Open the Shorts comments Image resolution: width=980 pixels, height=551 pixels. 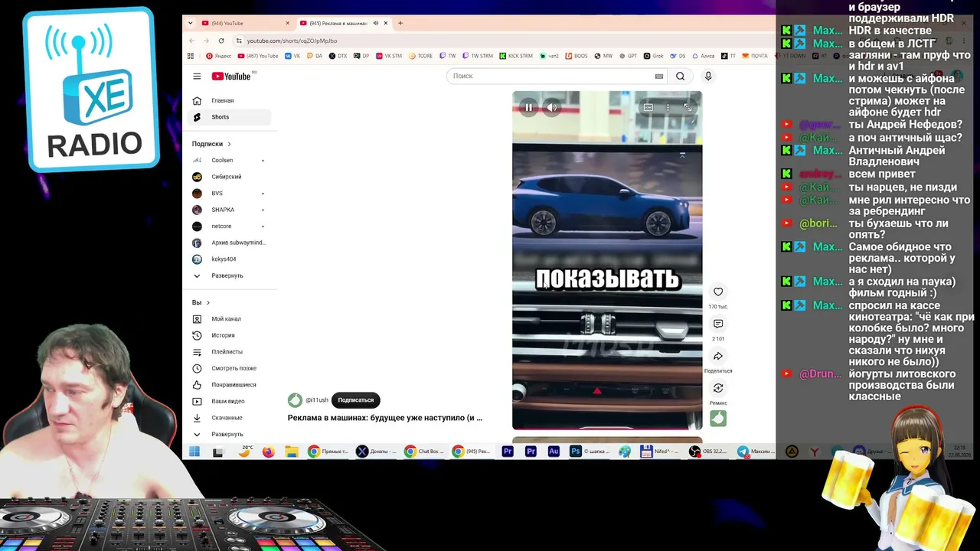pyautogui.click(x=718, y=324)
